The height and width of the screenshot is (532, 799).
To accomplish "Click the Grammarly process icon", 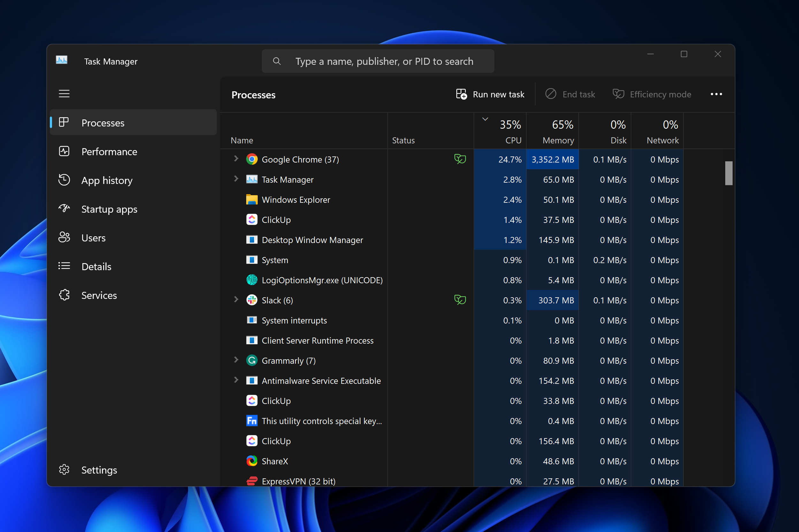I will point(252,361).
